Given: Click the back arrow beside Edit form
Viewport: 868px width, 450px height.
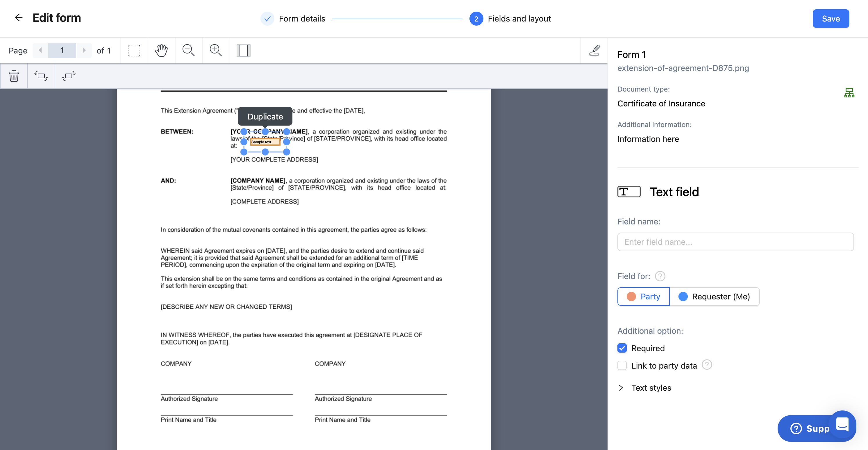Looking at the screenshot, I should [19, 17].
